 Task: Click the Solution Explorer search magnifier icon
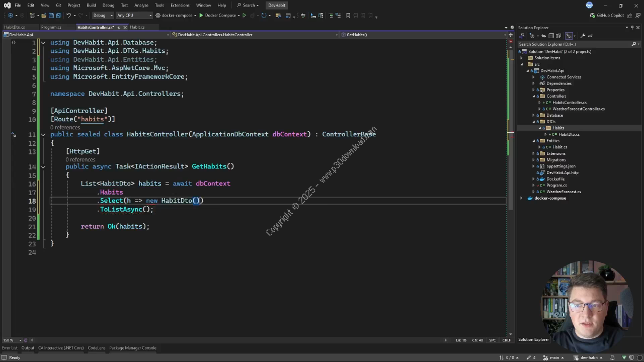(x=634, y=44)
